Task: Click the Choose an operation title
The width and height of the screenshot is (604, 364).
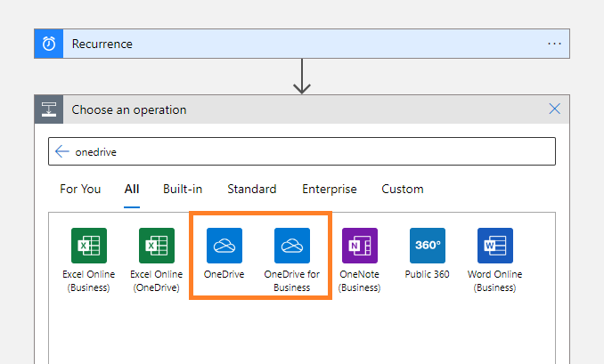Action: pyautogui.click(x=129, y=109)
